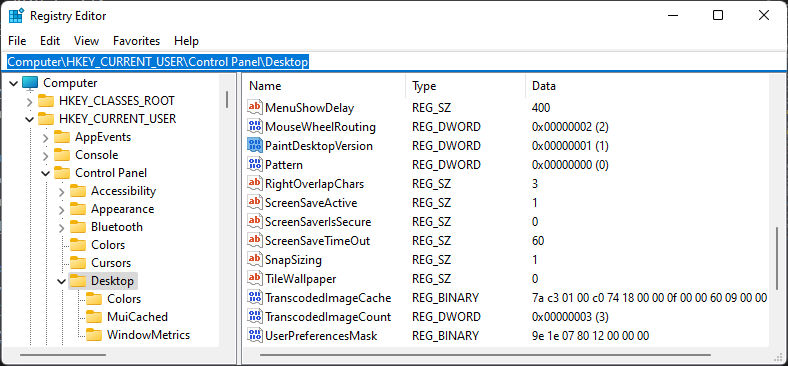This screenshot has height=366, width=788.
Task: Click the data cell '9e 1e 07 80 12 00 00 00'
Action: click(x=590, y=335)
